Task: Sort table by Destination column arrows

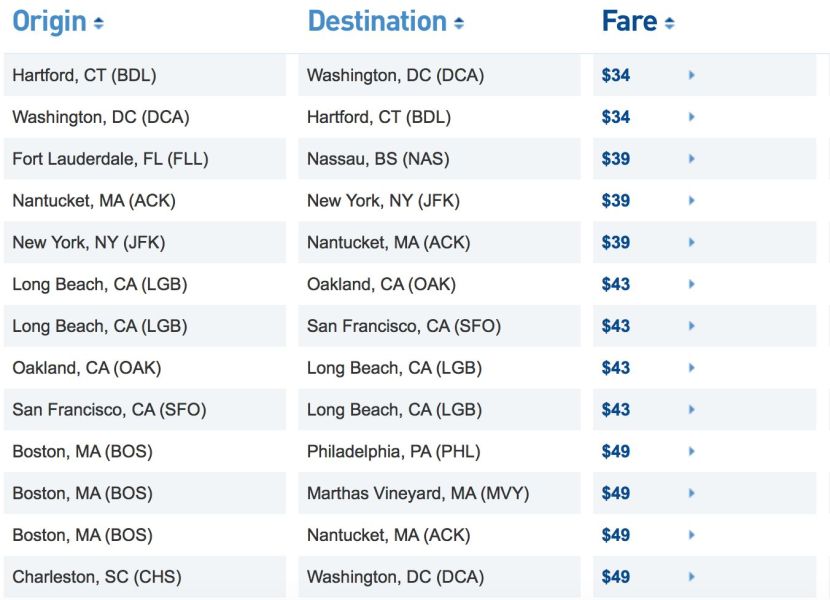Action: coord(459,23)
